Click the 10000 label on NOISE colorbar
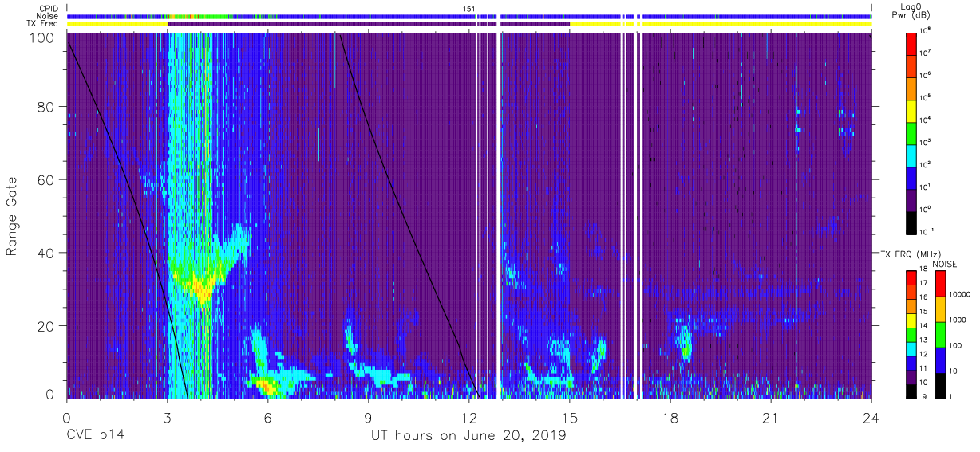The width and height of the screenshot is (980, 452). [960, 294]
